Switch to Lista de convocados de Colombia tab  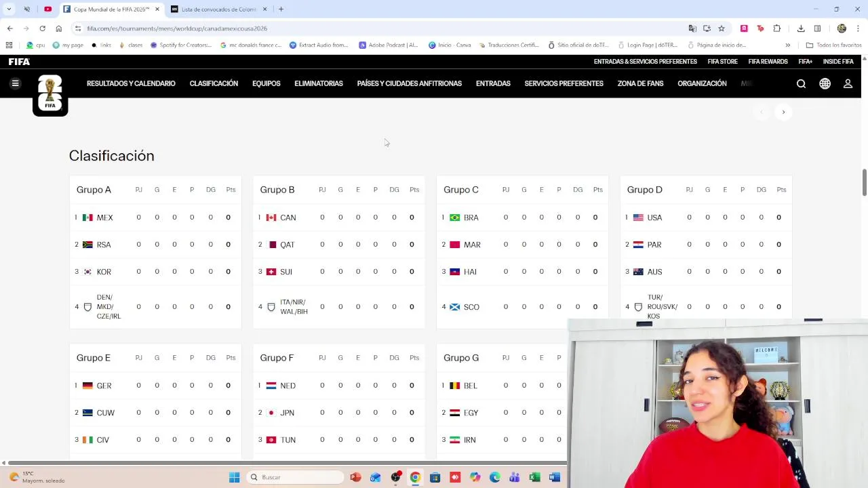(218, 9)
